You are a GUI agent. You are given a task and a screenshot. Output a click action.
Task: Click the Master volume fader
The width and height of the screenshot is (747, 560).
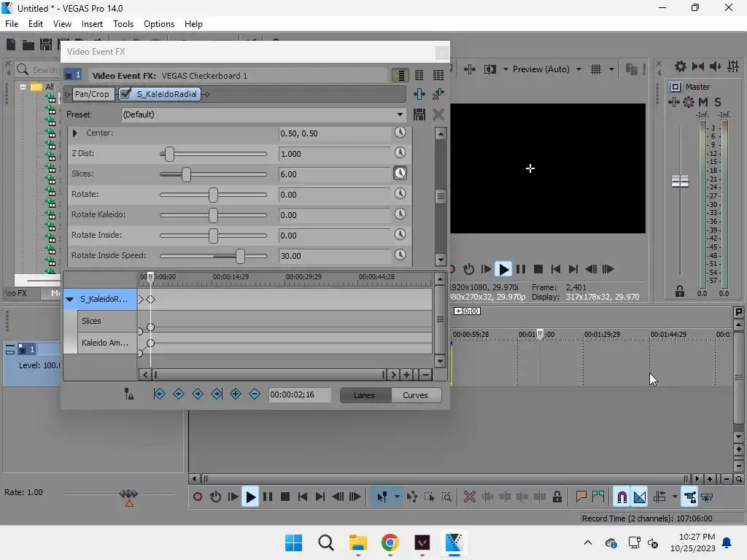(680, 181)
